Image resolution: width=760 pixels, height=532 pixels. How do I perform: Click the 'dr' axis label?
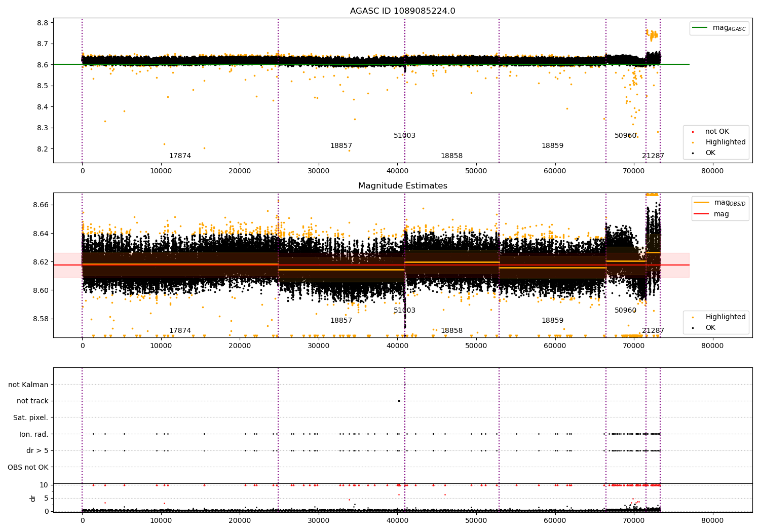[x=33, y=498]
